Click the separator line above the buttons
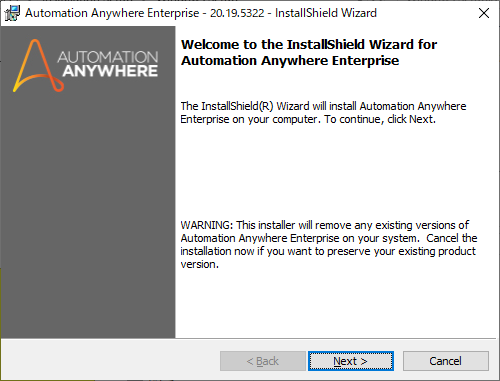500x381 pixels. (248, 339)
